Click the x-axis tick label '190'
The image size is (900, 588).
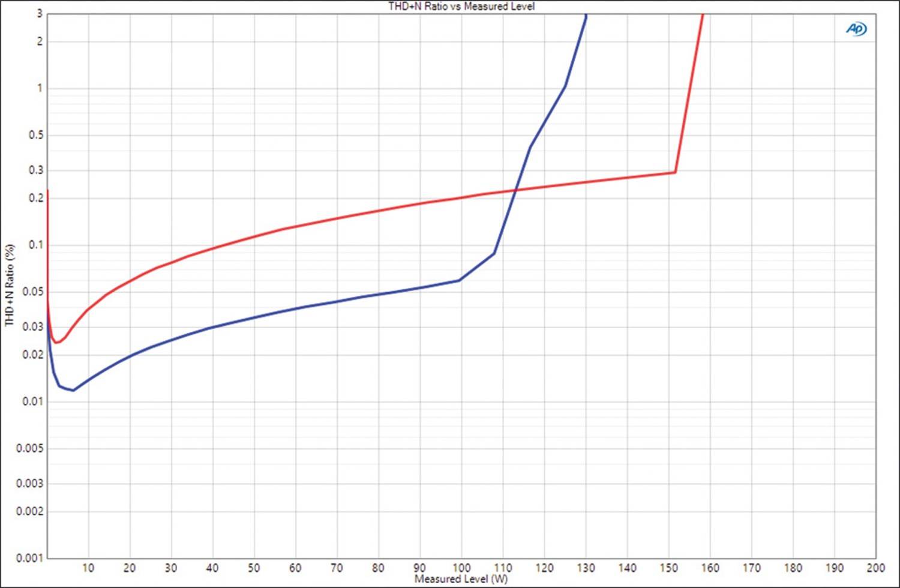pyautogui.click(x=835, y=568)
